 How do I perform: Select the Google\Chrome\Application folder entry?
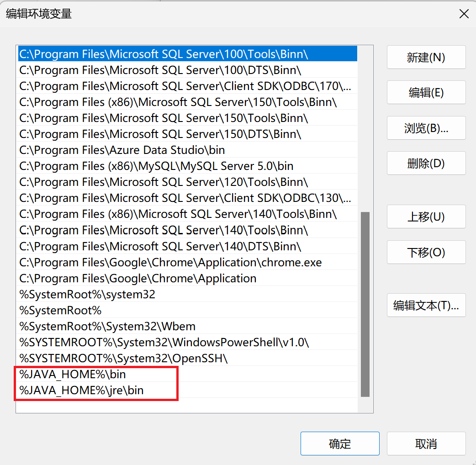tap(188, 278)
